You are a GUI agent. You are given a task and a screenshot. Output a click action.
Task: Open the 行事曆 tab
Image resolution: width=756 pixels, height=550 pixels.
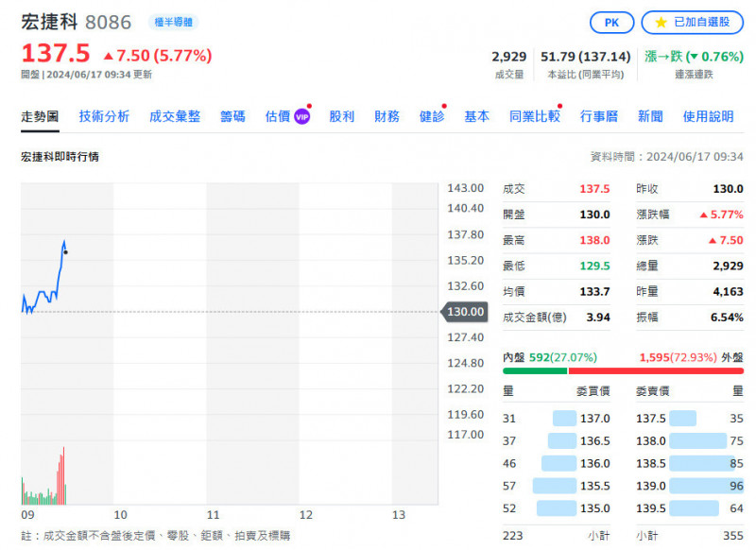coord(599,116)
